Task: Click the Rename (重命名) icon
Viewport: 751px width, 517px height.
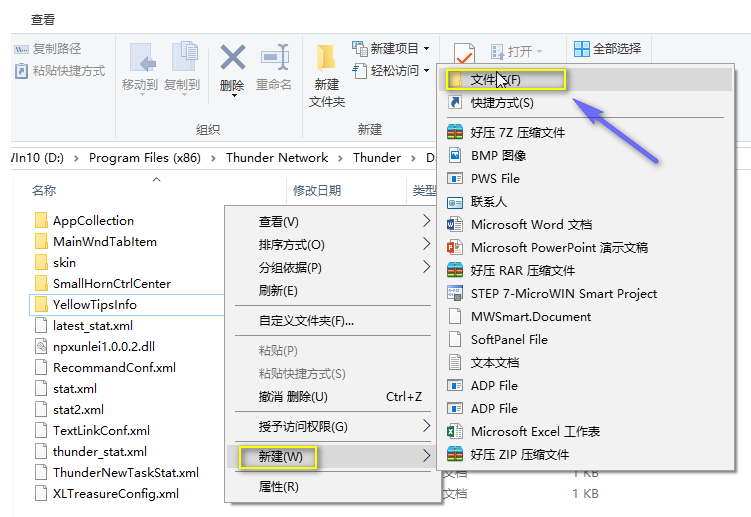Action: tap(275, 57)
